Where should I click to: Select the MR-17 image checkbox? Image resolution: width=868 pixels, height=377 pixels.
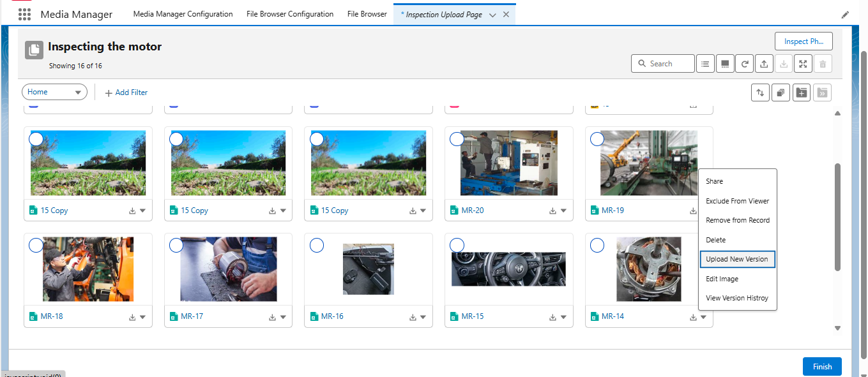[176, 245]
